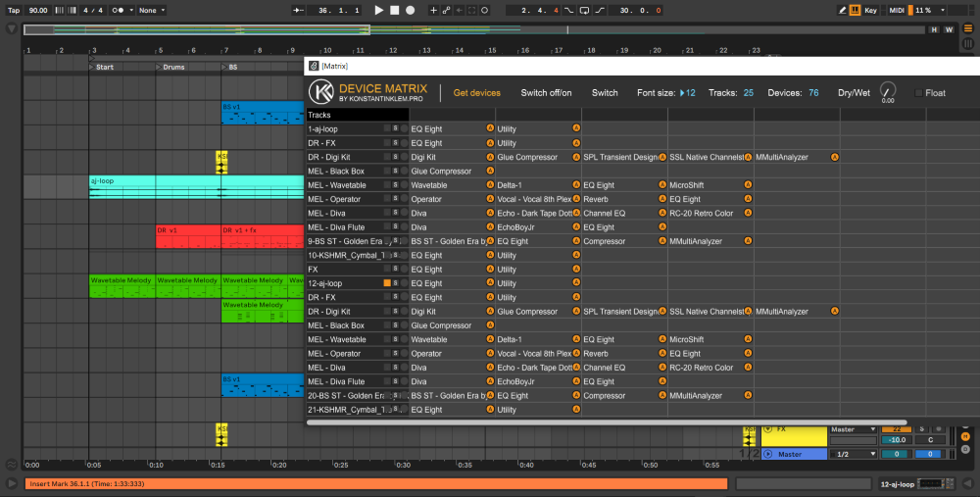
Task: Click the Dry/Wet knob
Action: pos(888,89)
